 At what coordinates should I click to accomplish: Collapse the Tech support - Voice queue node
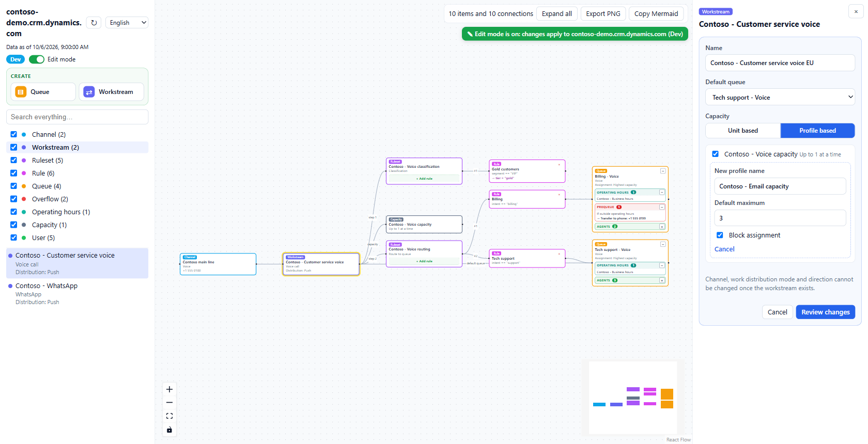pos(663,244)
